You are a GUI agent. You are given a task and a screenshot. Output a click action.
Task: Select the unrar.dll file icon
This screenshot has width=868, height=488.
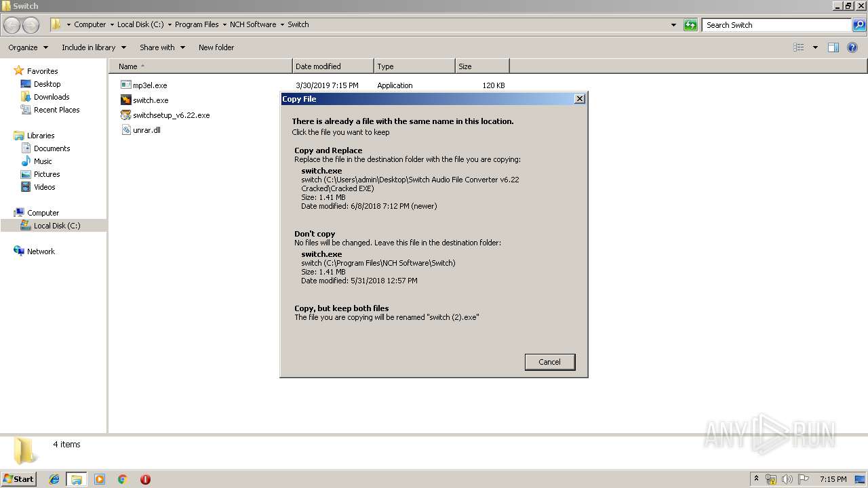point(125,130)
